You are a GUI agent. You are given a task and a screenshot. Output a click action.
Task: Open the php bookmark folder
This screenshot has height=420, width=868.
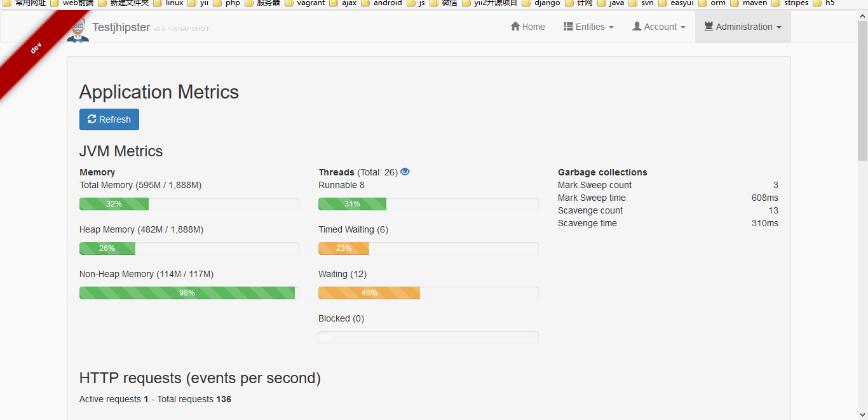227,3
